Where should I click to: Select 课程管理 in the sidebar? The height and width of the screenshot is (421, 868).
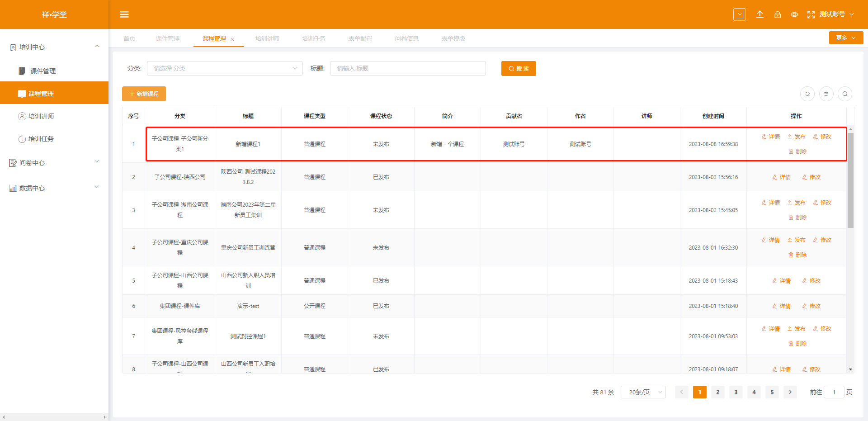point(54,93)
